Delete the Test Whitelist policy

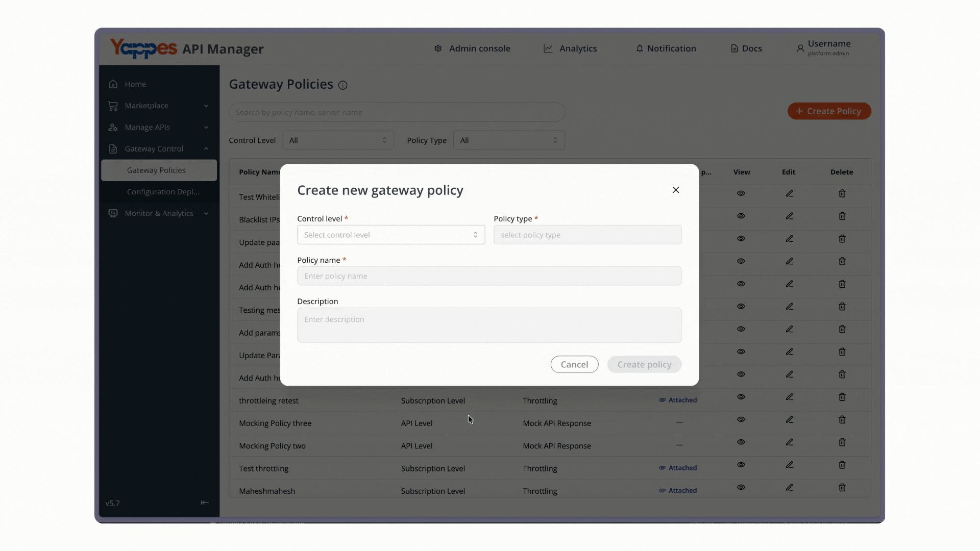842,193
